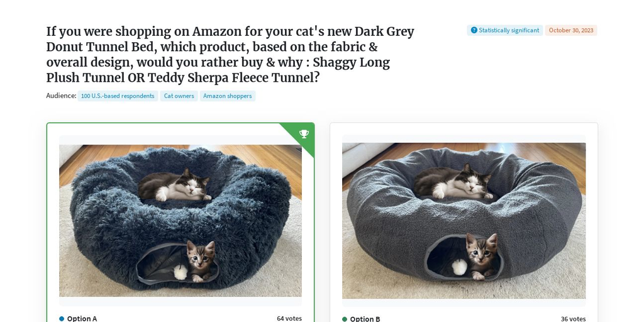
Task: Click the question mark icon beside Statistically significant
Action: tap(474, 30)
